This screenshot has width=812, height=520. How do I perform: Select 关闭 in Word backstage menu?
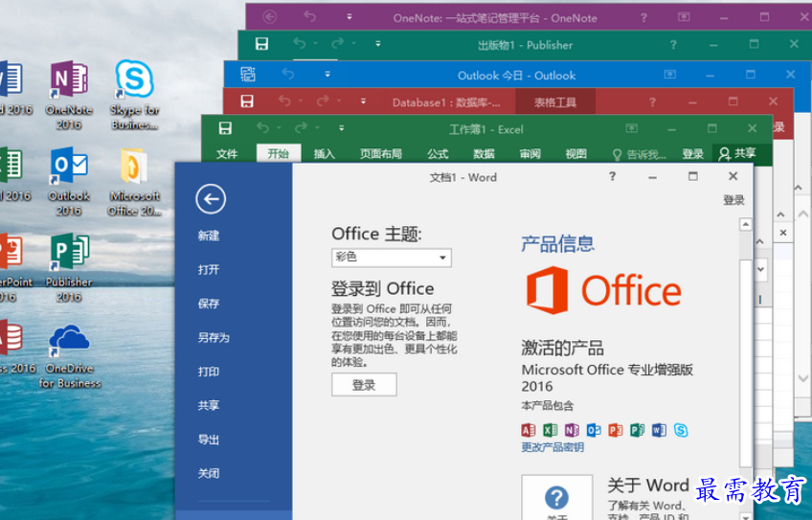pos(209,473)
